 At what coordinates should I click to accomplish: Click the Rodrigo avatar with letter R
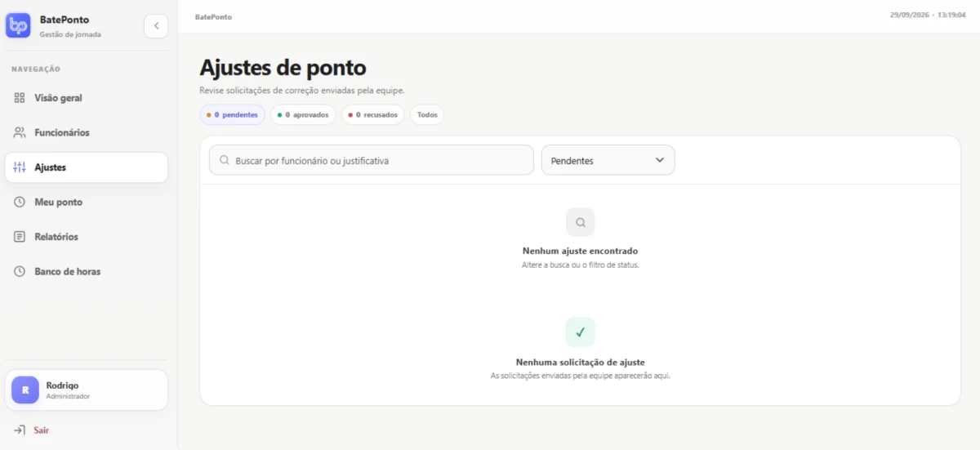pos(25,390)
